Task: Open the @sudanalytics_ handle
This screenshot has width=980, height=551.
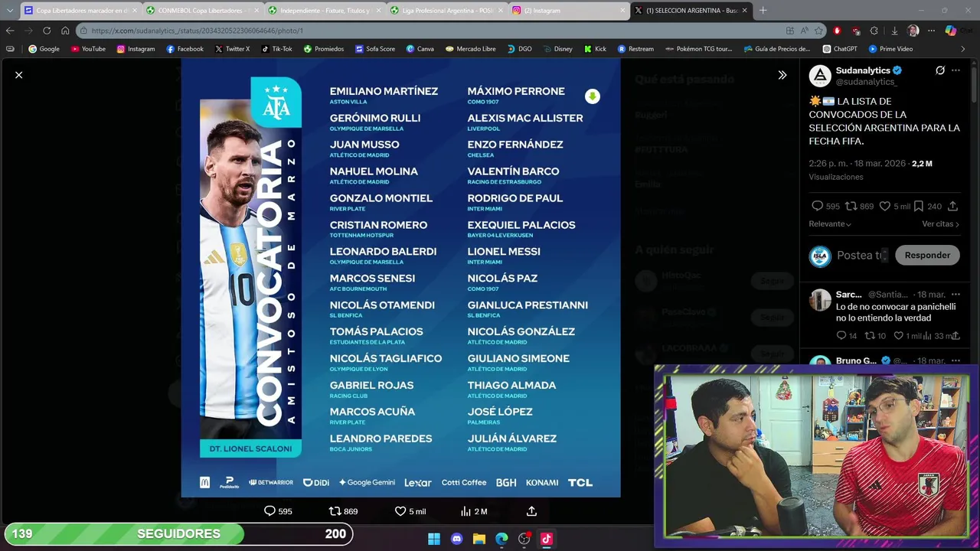Action: [x=866, y=82]
